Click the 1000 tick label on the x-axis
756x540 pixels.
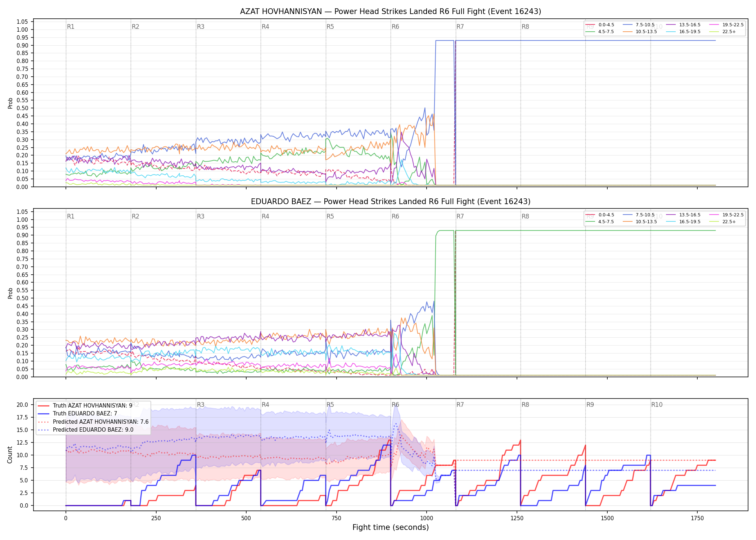pos(427,518)
